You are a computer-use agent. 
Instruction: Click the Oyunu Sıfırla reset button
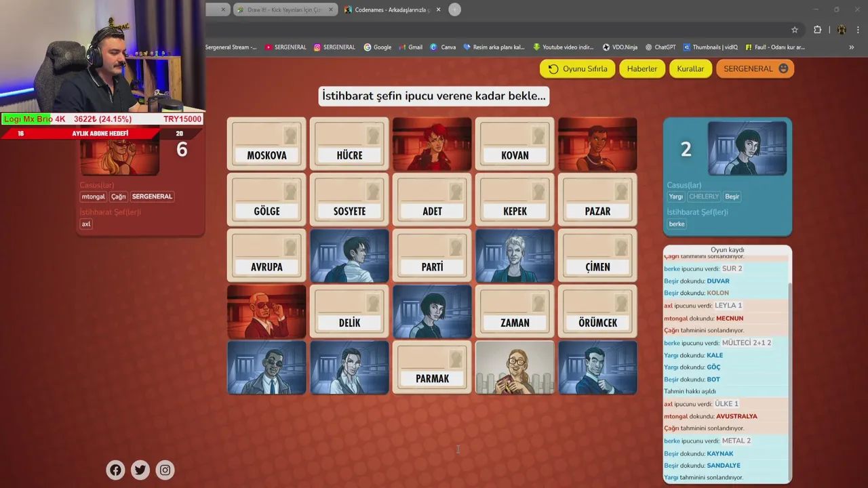pos(577,68)
